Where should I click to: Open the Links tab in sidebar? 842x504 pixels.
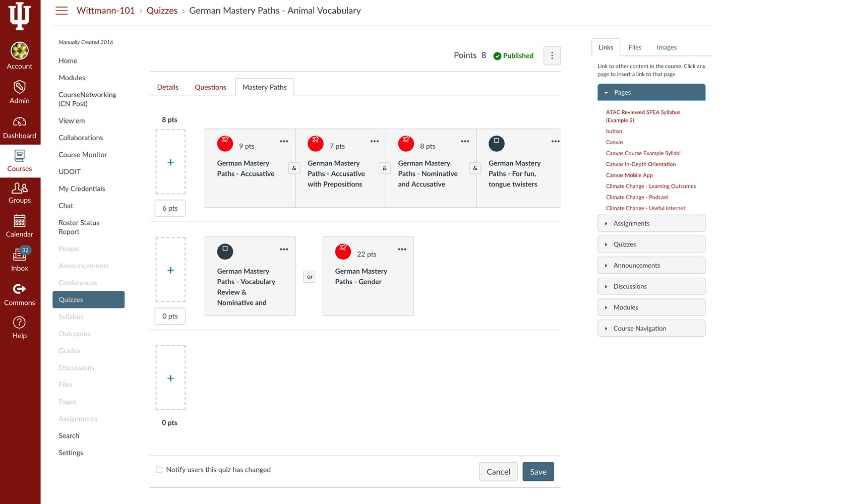click(606, 47)
